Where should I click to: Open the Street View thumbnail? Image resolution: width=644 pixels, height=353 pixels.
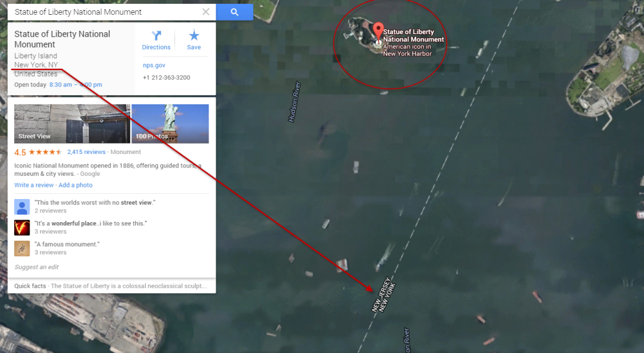(x=72, y=124)
